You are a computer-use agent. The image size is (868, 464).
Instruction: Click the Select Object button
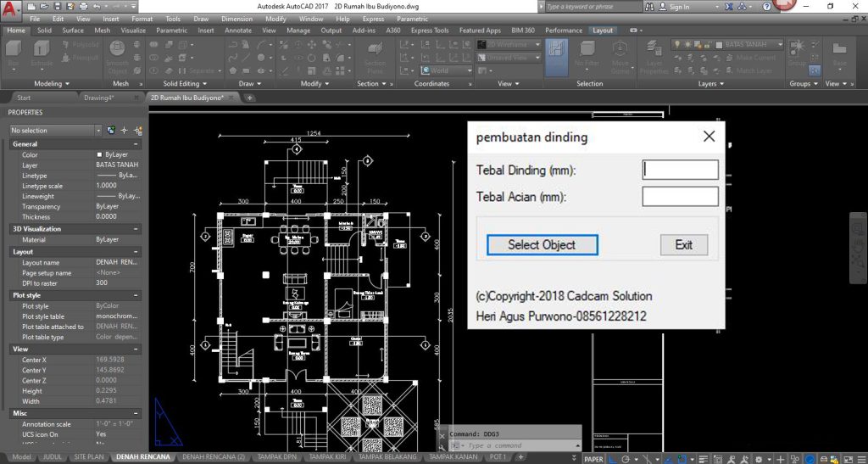point(542,244)
